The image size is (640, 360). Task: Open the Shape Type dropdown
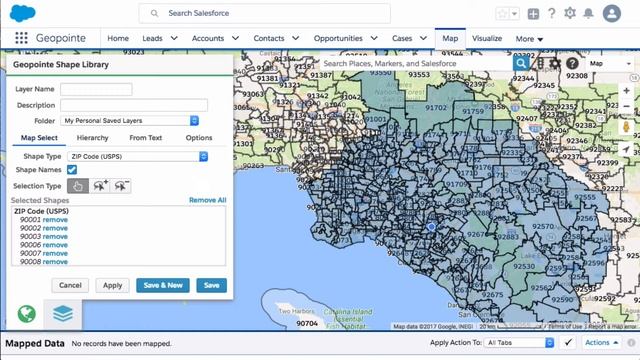[x=138, y=156]
